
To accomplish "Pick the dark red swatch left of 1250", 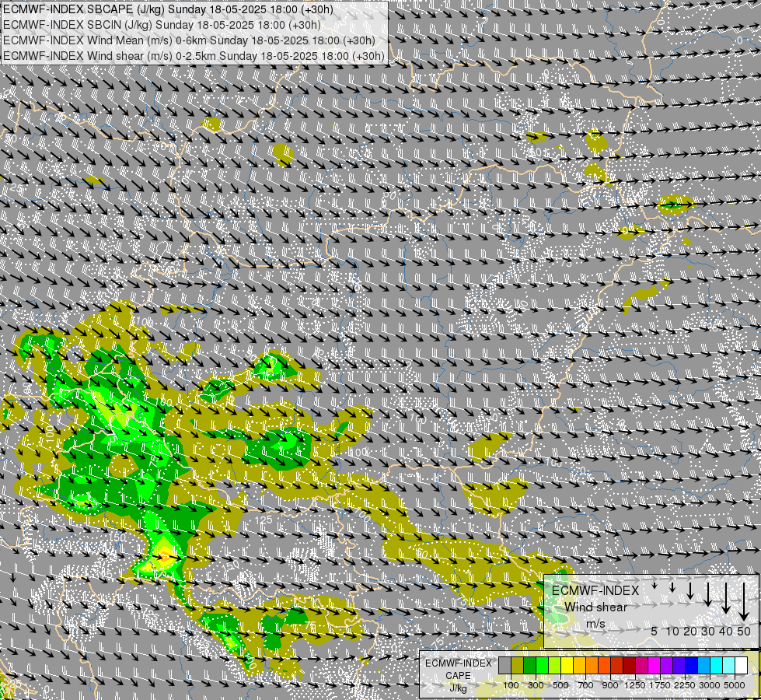I will (630, 666).
